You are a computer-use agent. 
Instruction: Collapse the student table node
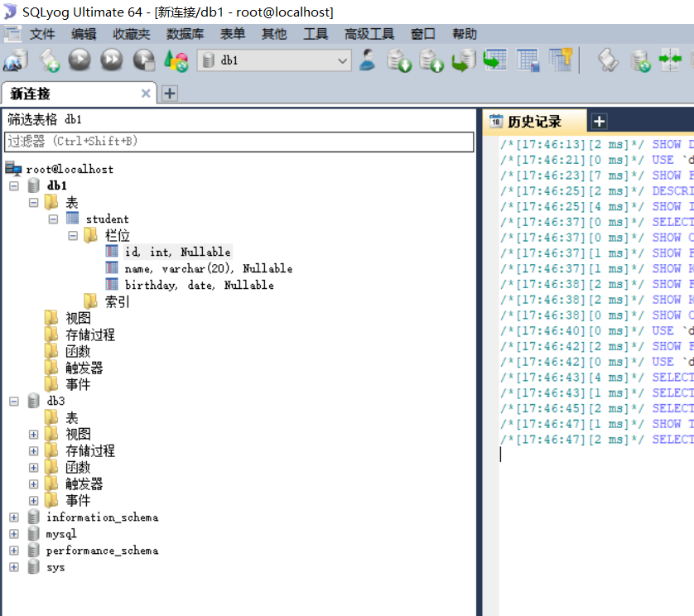[53, 219]
